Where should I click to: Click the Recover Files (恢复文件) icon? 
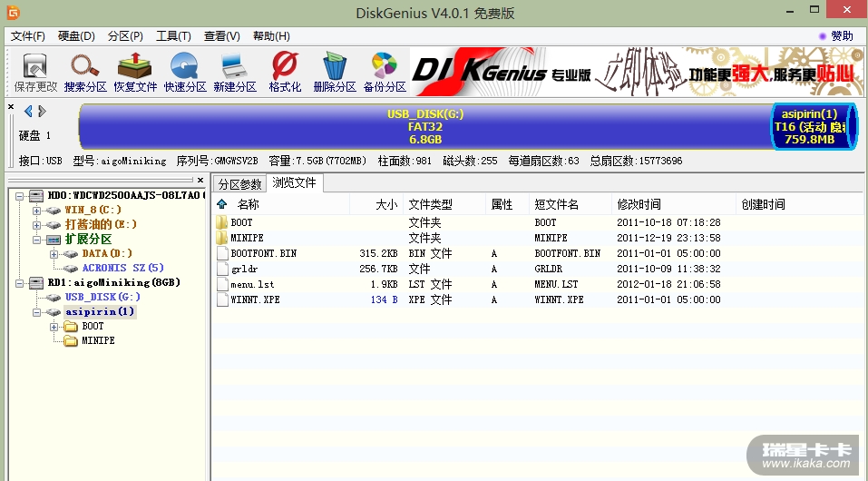(x=135, y=72)
